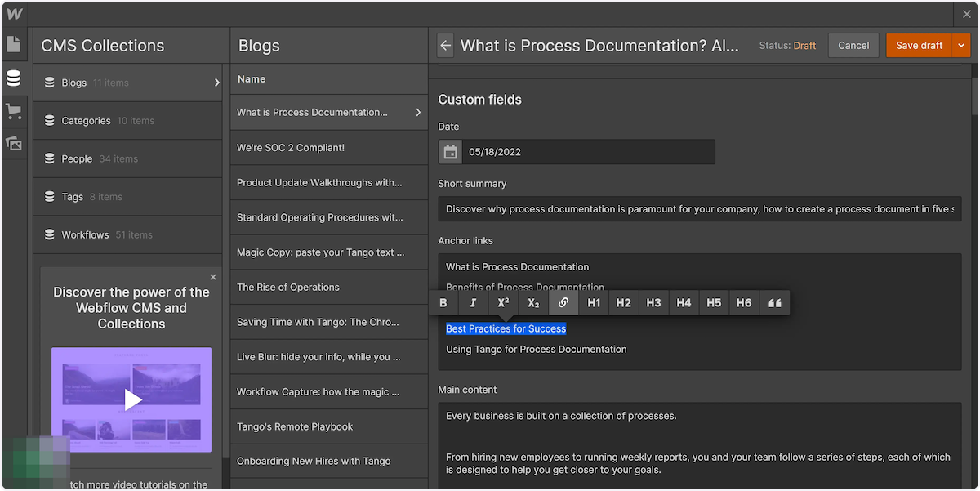The width and height of the screenshot is (980, 491).
Task: Open the Ecommerce cart icon
Action: coord(13,111)
